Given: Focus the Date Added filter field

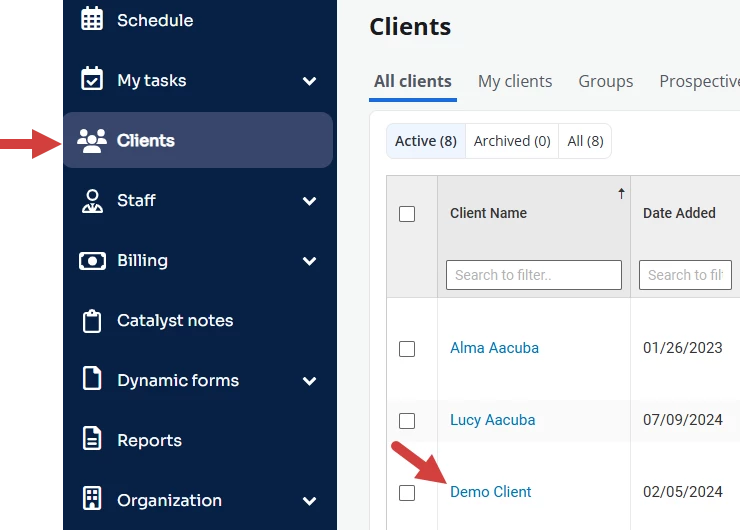Looking at the screenshot, I should coord(685,275).
